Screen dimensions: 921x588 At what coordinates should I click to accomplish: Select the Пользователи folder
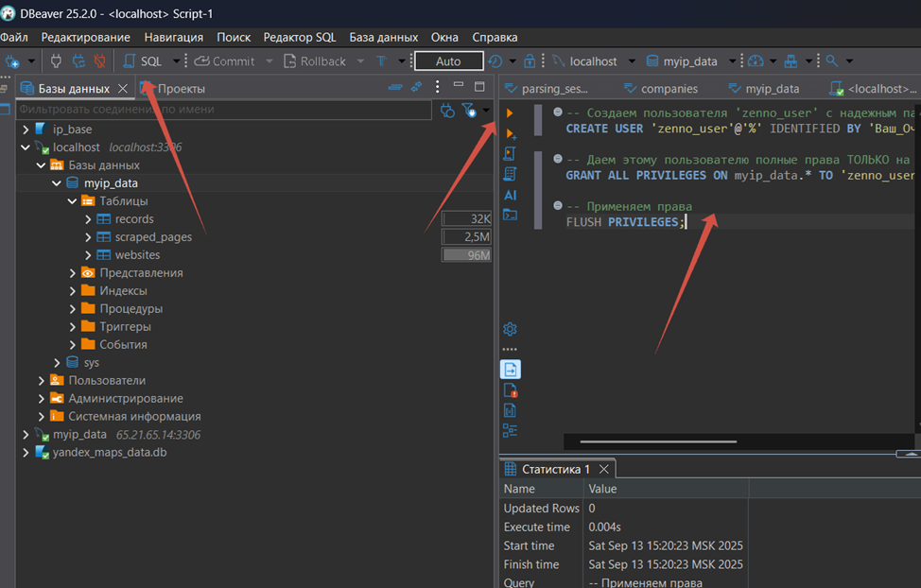click(106, 381)
